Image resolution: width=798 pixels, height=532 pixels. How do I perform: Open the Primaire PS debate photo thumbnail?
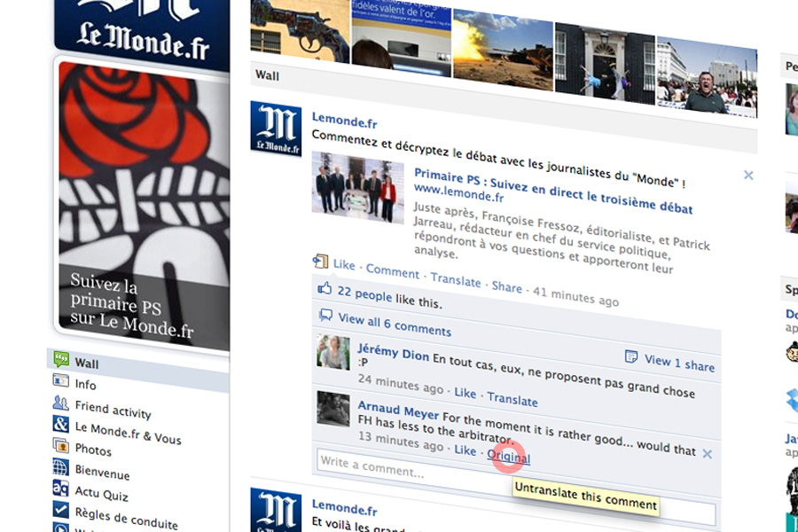358,191
